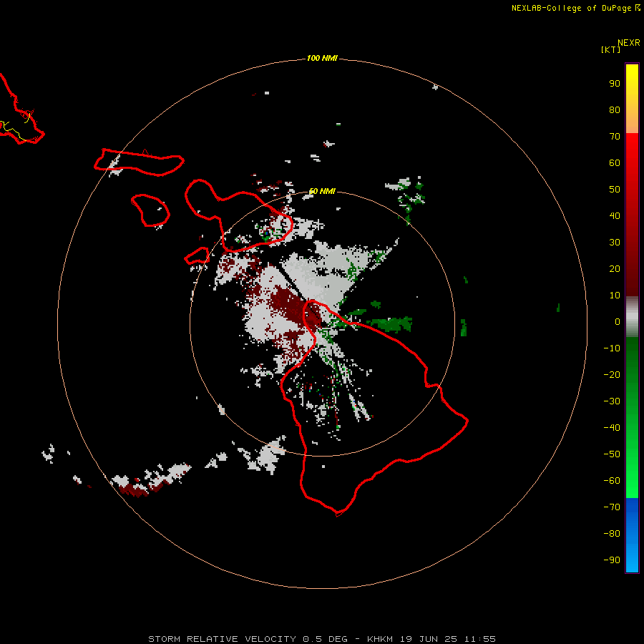Click the -30 value on the velocity scale
The height and width of the screenshot is (644, 644).
[x=612, y=401]
